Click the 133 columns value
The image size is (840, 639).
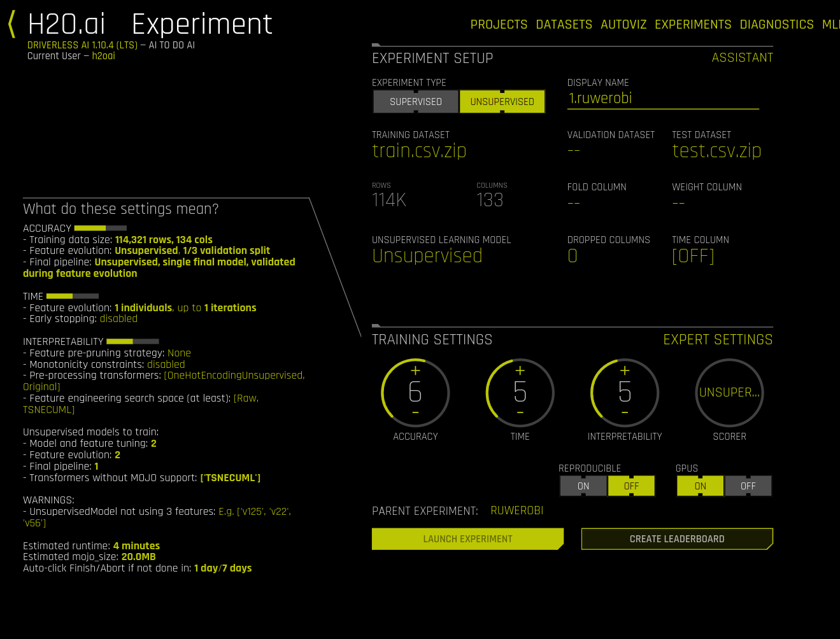(x=490, y=200)
